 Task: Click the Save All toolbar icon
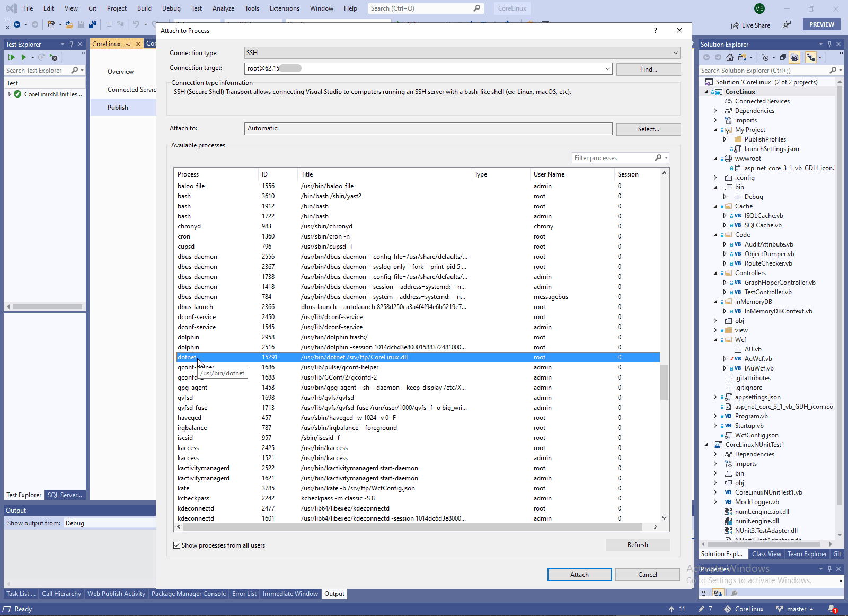[93, 24]
